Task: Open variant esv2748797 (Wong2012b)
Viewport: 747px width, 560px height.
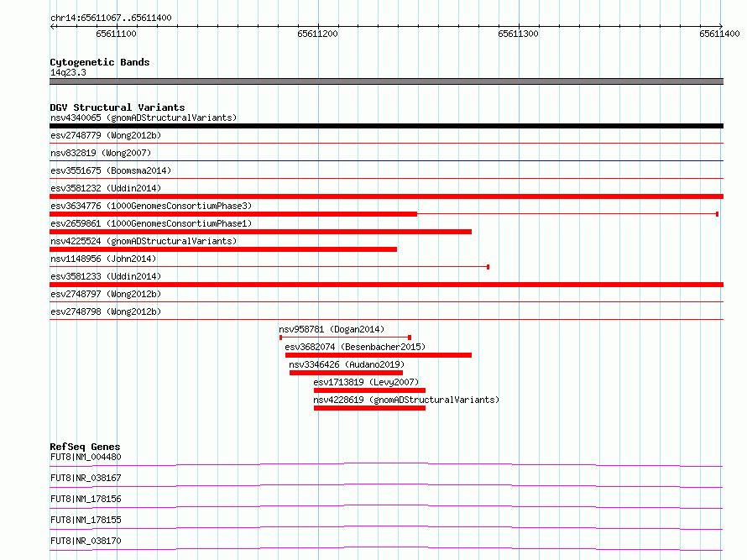Action: (x=106, y=294)
